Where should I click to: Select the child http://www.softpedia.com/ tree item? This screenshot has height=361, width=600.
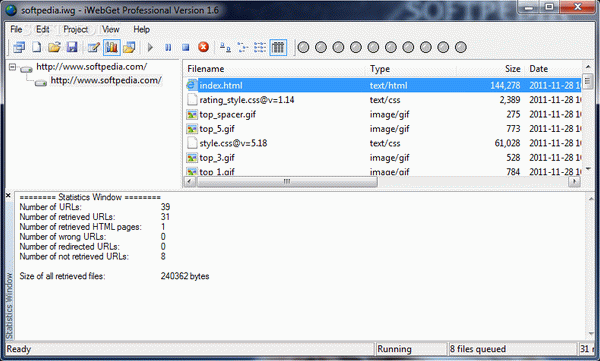point(106,80)
